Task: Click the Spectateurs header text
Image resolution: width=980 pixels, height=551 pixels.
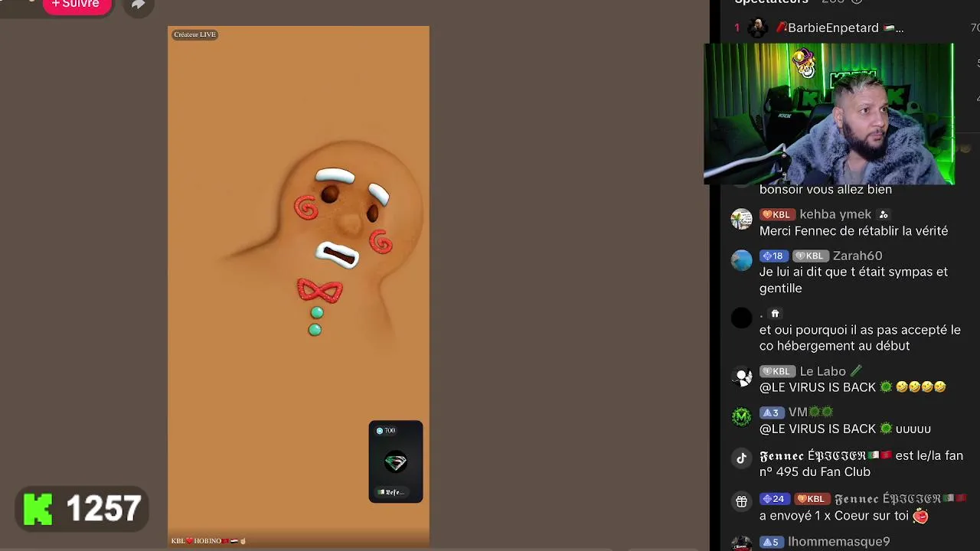Action: coord(772,2)
